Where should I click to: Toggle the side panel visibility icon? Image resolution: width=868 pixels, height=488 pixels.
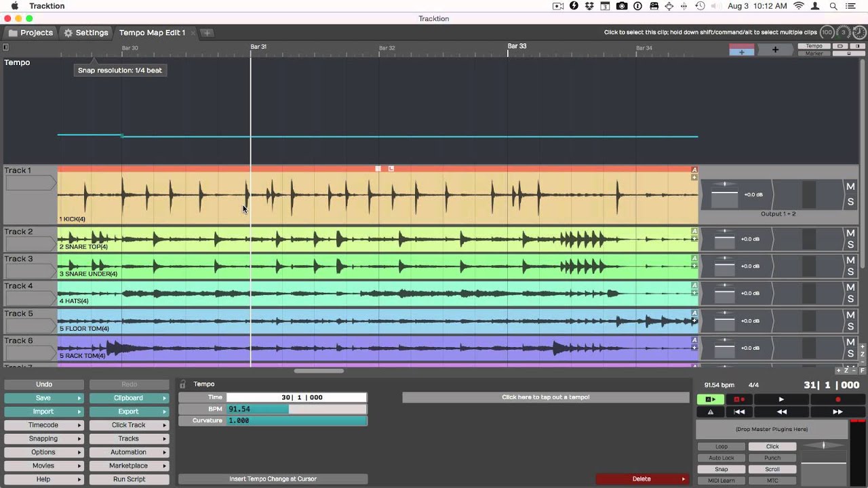click(858, 46)
